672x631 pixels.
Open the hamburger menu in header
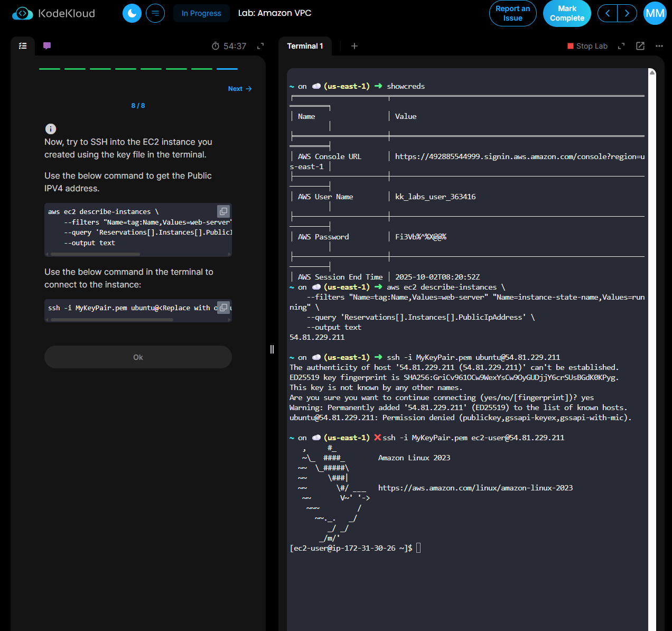[x=155, y=13]
